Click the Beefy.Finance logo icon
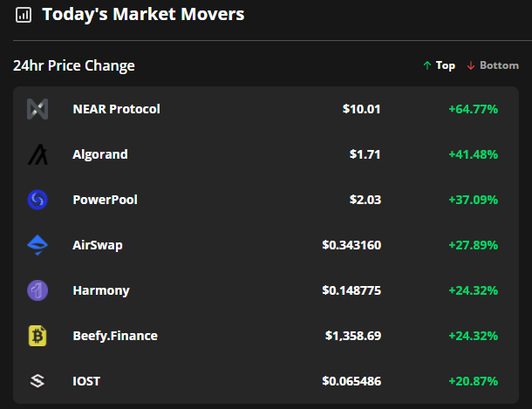 coord(38,336)
